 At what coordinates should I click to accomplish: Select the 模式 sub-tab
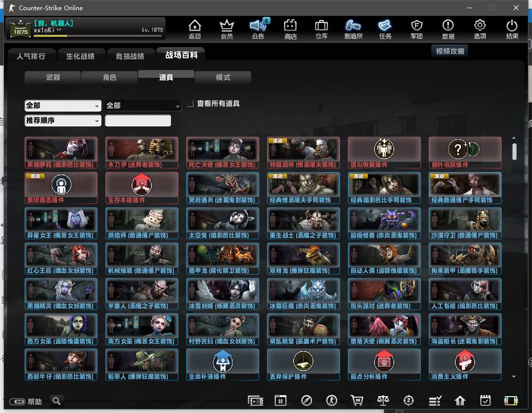tap(223, 77)
